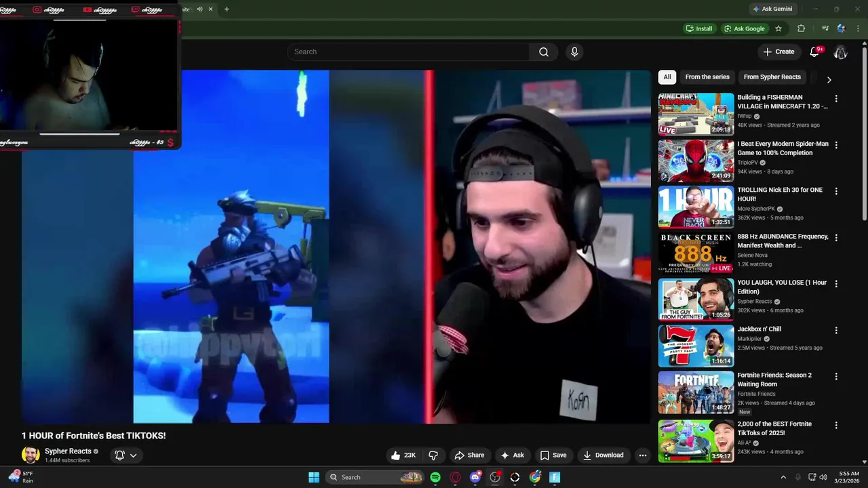Open Chrome from the taskbar
The width and height of the screenshot is (868, 488).
(x=535, y=477)
